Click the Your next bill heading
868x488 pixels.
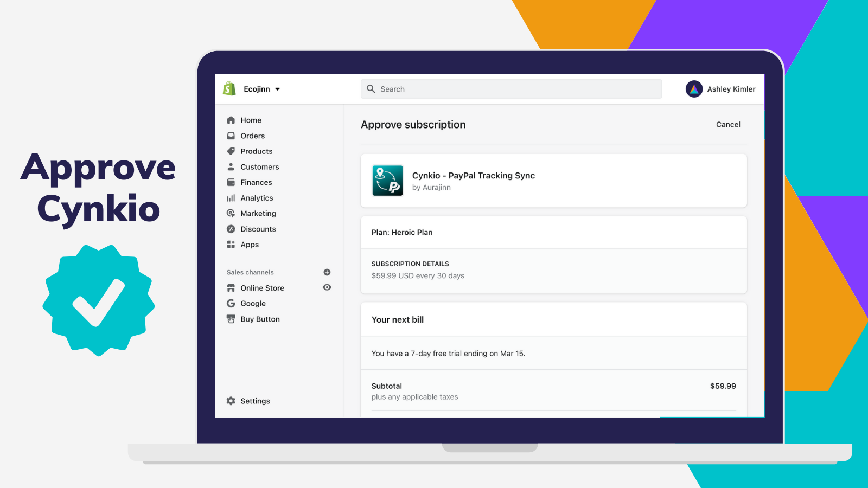coord(398,320)
